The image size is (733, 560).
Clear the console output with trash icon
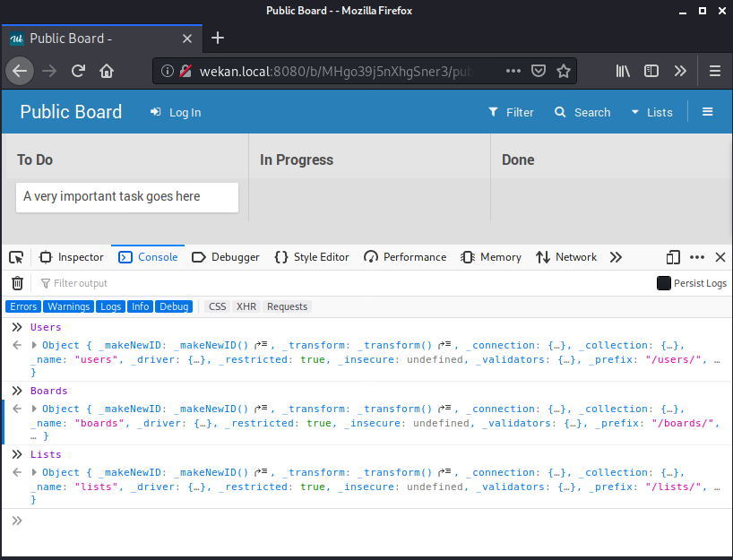click(16, 282)
